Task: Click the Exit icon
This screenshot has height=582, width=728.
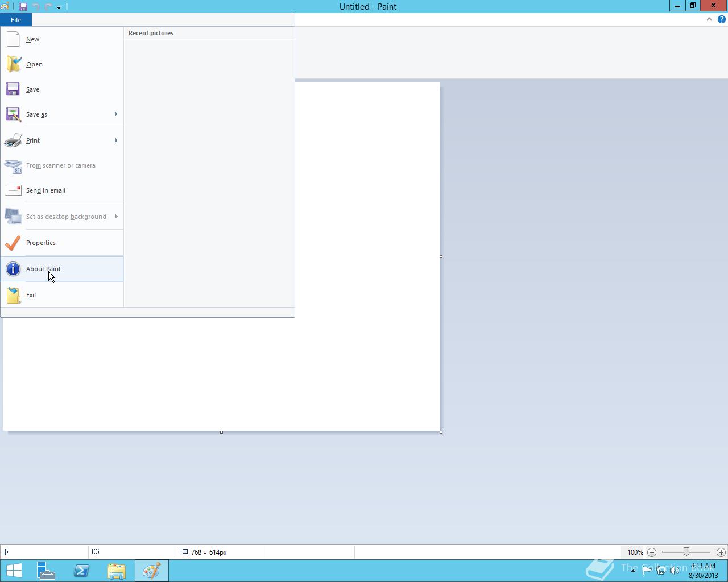Action: pyautogui.click(x=13, y=295)
